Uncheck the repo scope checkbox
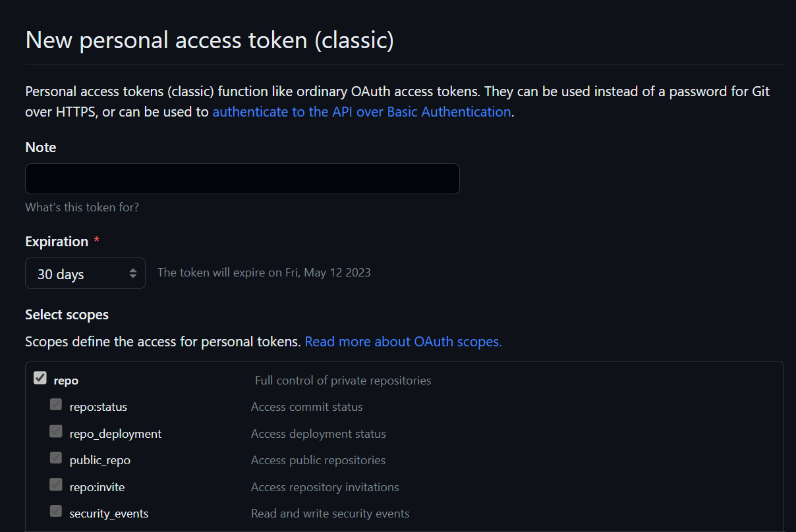 point(40,379)
